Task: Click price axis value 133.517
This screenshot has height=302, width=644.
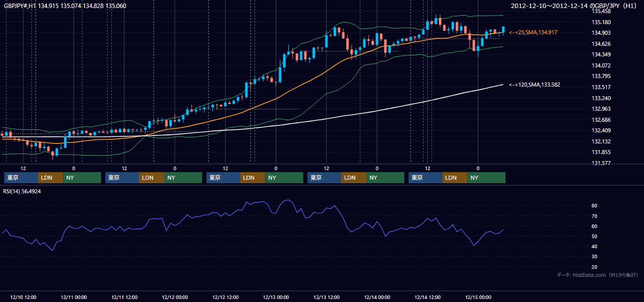Action: 602,87
